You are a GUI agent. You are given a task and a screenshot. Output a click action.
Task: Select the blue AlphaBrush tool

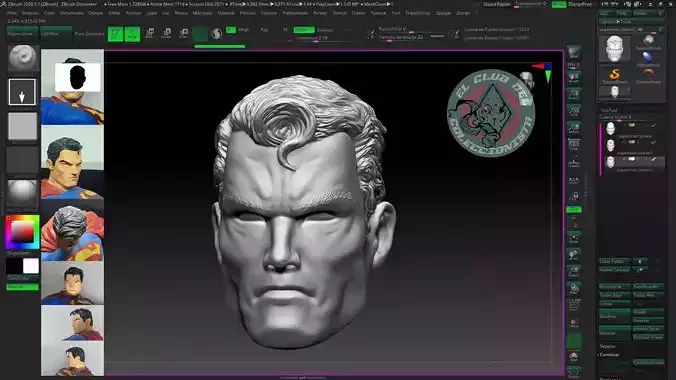[648, 58]
